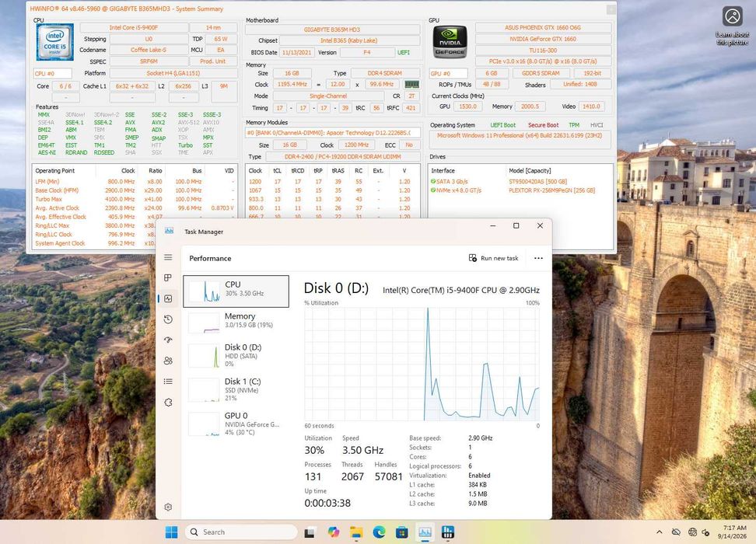
Task: Select the Performance page icon in sidebar
Action: coord(168,298)
